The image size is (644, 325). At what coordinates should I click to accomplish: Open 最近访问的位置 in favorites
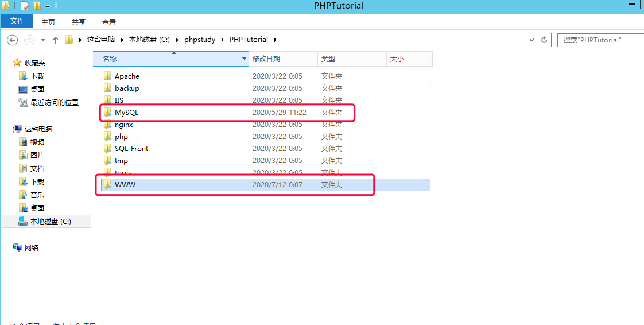tap(54, 103)
